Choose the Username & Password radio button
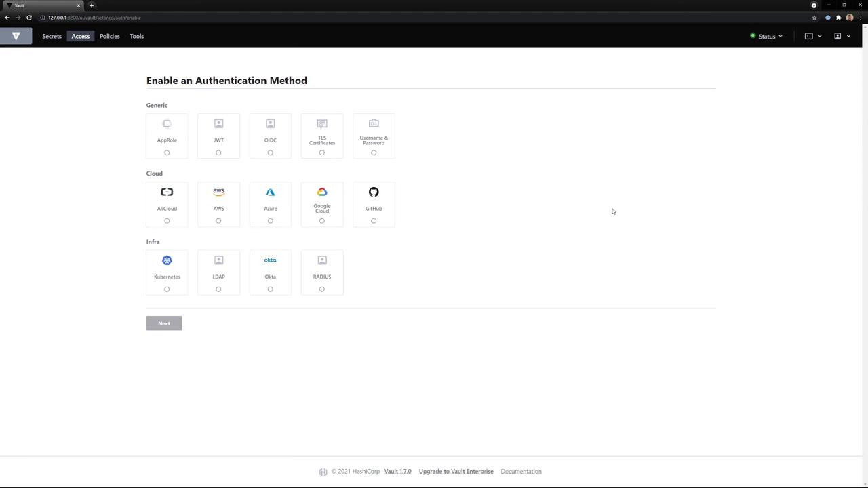Image resolution: width=868 pixels, height=488 pixels. [x=374, y=152]
